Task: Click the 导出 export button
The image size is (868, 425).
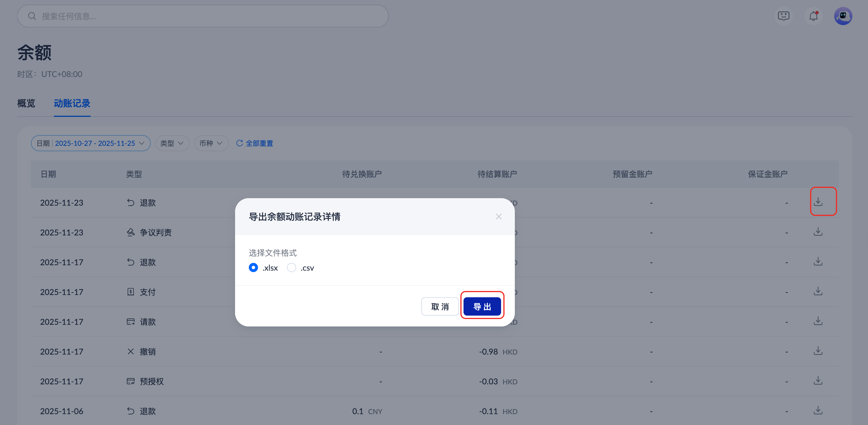Action: (482, 306)
